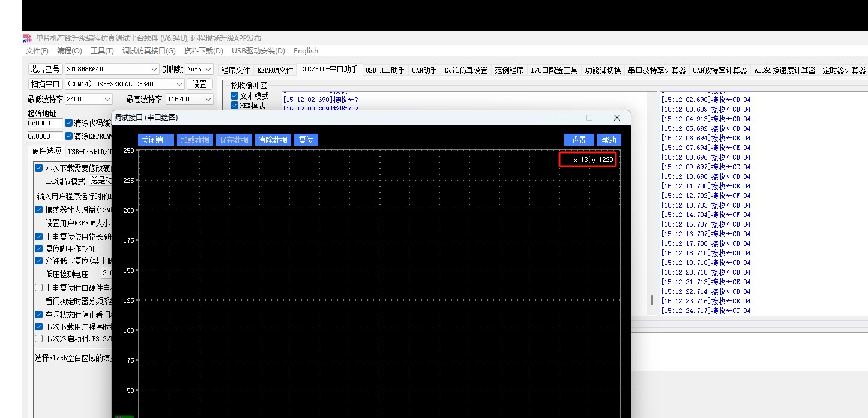
Task: Toggle the HEX模式 checkbox
Action: point(235,106)
